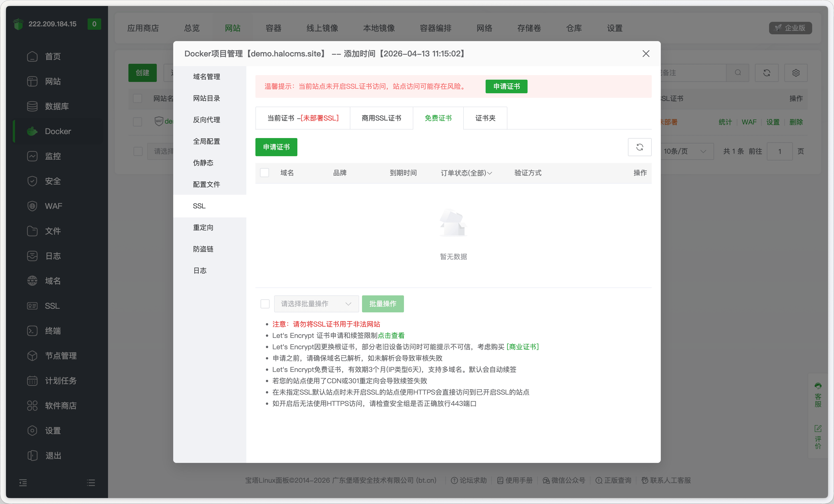Open the 软件商店 software store

point(61,406)
